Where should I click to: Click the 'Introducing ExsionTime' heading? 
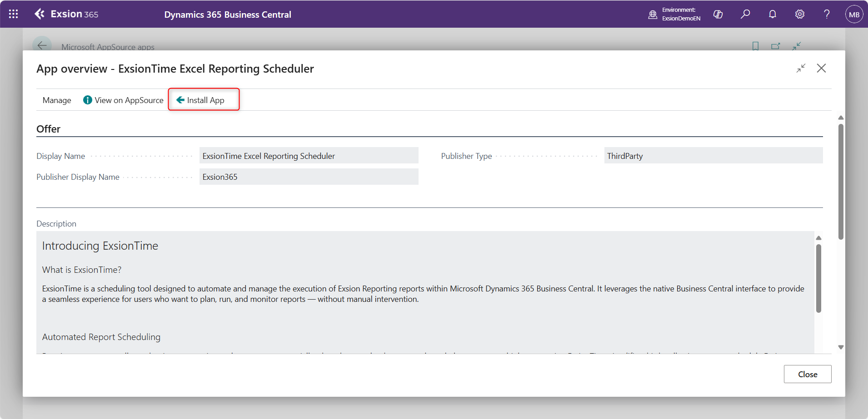tap(100, 246)
